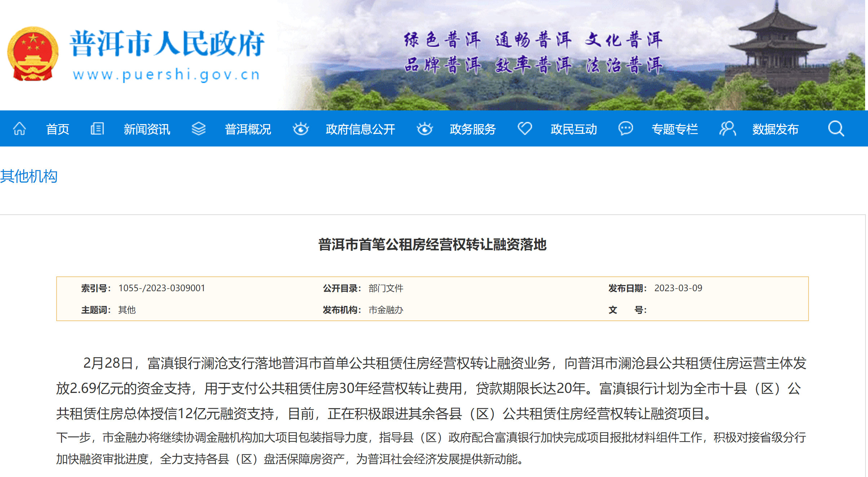The image size is (868, 477).
Task: Click the news document icon
Action: click(x=97, y=128)
